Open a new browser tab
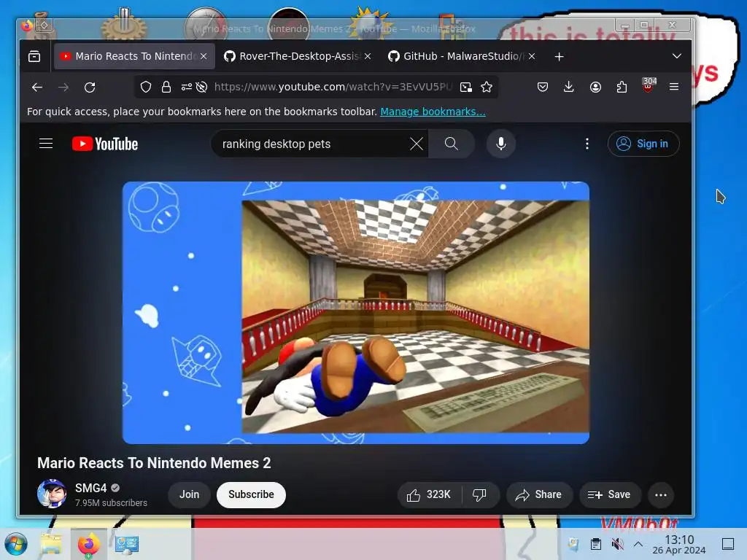 [560, 57]
